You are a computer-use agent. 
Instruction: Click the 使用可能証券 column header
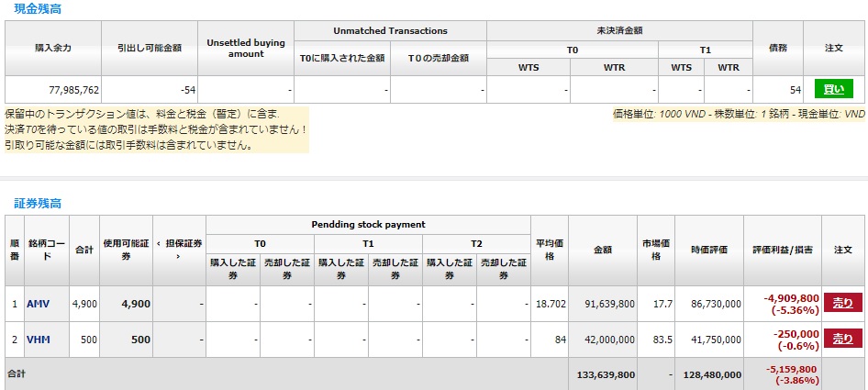pos(125,249)
